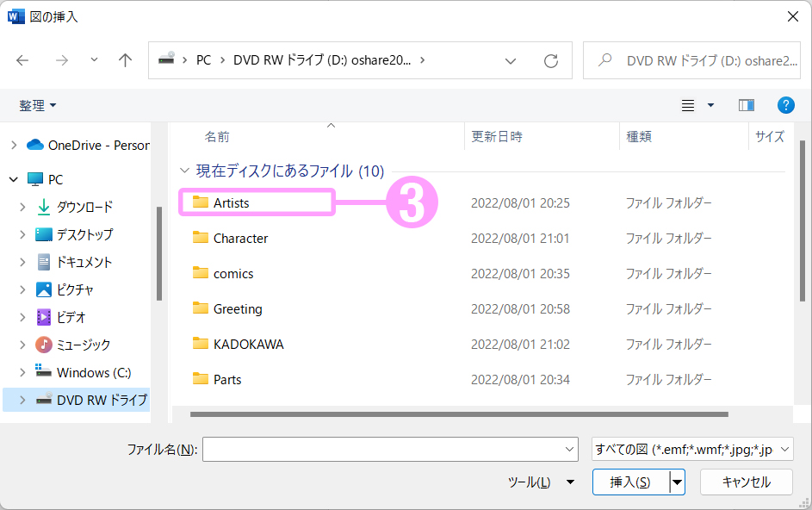The width and height of the screenshot is (812, 510).
Task: Select ダウンロード in the navigation pane
Action: (x=84, y=207)
